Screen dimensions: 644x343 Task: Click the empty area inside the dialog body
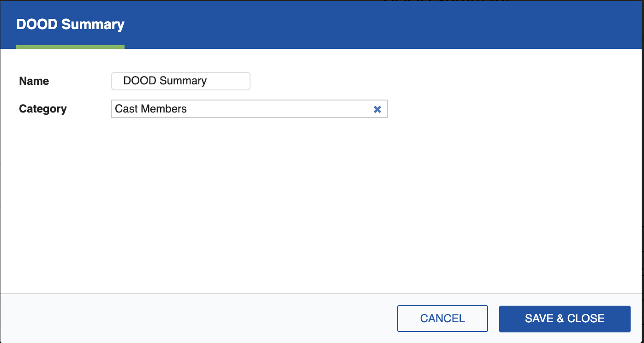(323, 207)
